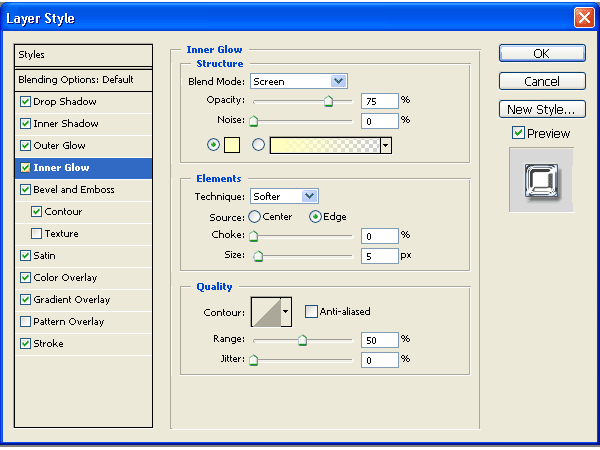600x450 pixels.
Task: Open Blending Options: Default section
Action: 75,80
